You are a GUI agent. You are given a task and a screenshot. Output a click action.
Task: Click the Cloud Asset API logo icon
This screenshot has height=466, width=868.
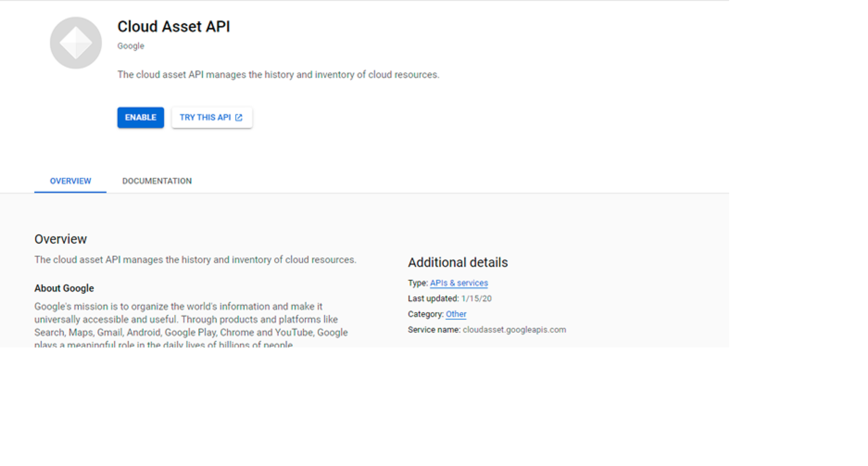pos(76,43)
